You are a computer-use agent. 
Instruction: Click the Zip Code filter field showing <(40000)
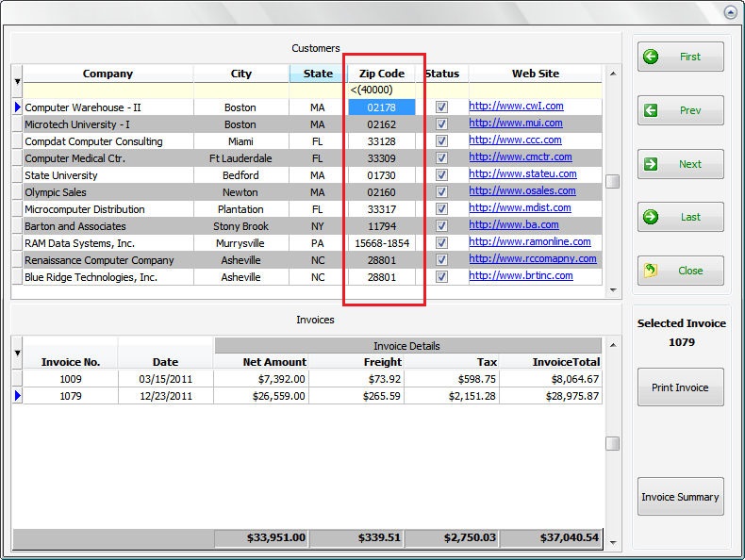tap(381, 91)
